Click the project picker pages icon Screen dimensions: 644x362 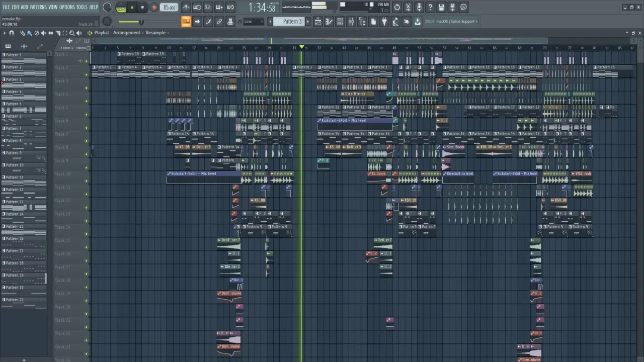pyautogui.click(x=373, y=22)
